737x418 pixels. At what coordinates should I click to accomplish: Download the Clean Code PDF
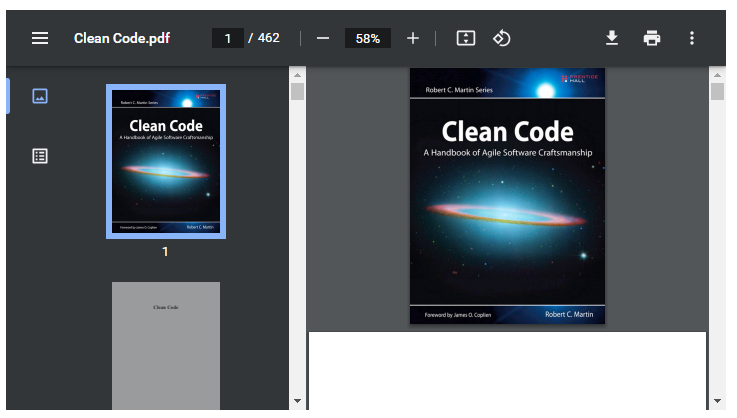tap(612, 38)
